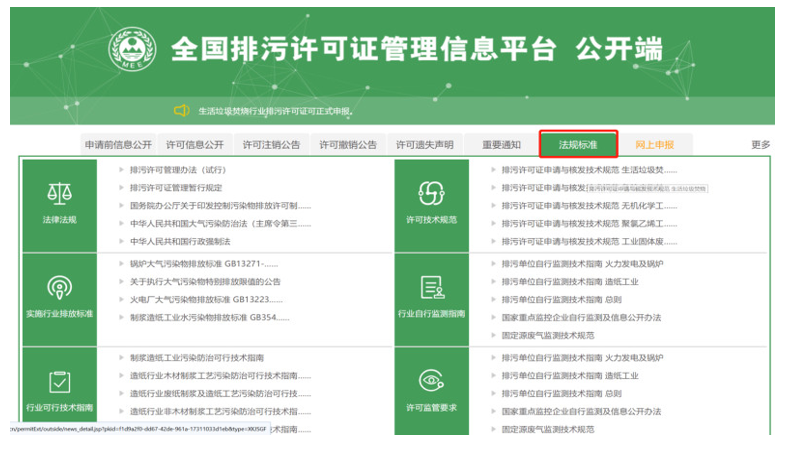The height and width of the screenshot is (449, 796).
Task: Click the yellow announcement speaker icon
Action: pos(181,111)
